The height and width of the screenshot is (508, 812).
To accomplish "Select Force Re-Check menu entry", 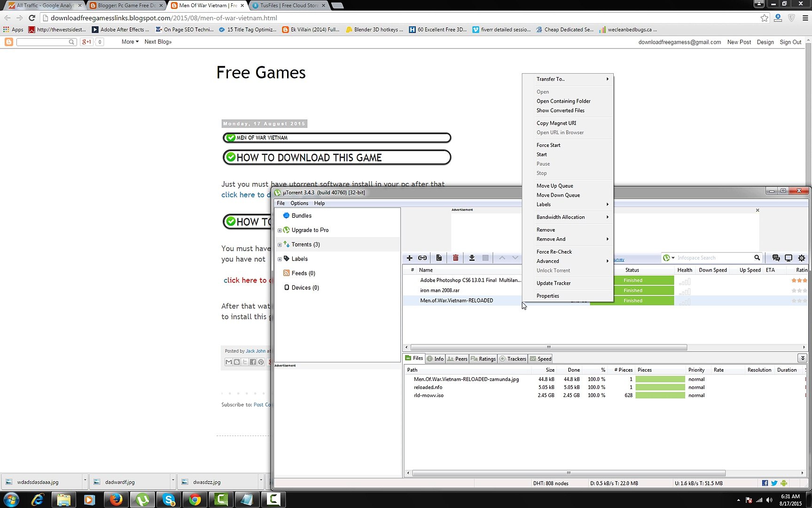I will point(568,252).
